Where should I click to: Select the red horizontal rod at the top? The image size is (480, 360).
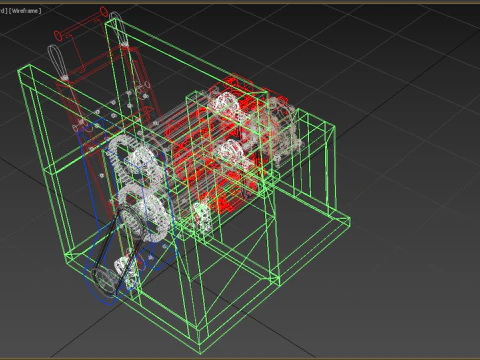pyautogui.click(x=81, y=23)
